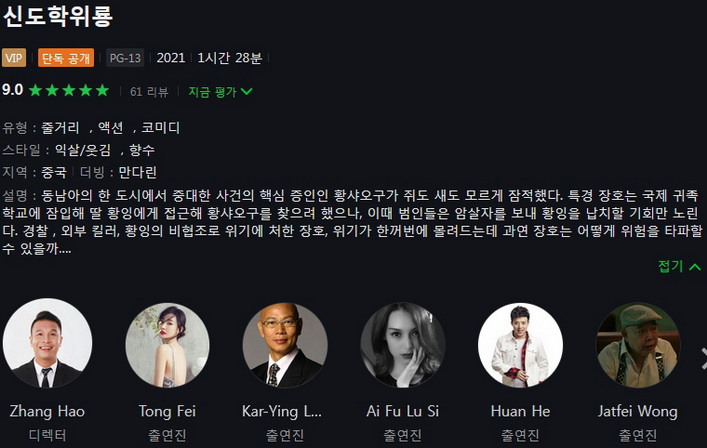
Task: Open director Zhang Hao's profile photo
Action: (47, 343)
